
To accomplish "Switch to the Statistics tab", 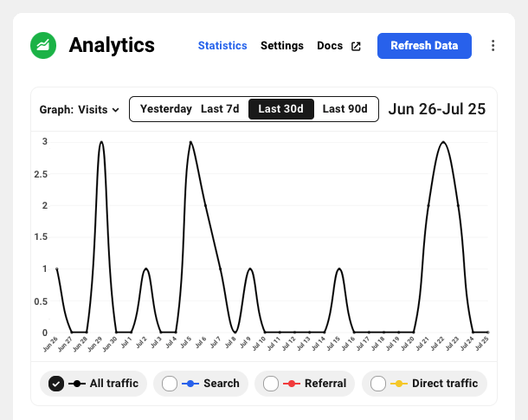I will [x=222, y=46].
